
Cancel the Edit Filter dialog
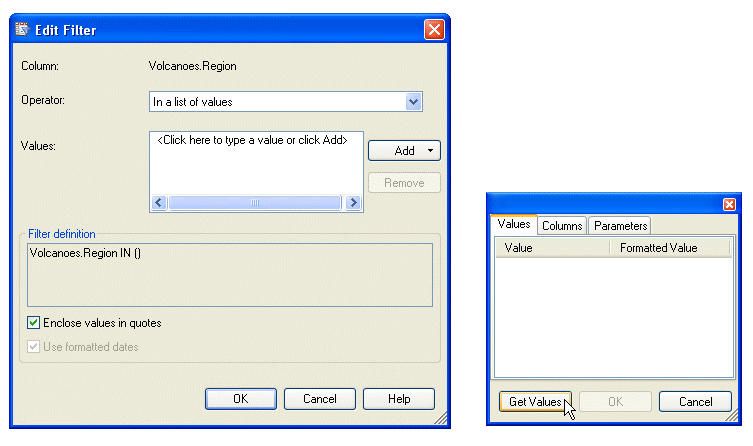pos(320,399)
